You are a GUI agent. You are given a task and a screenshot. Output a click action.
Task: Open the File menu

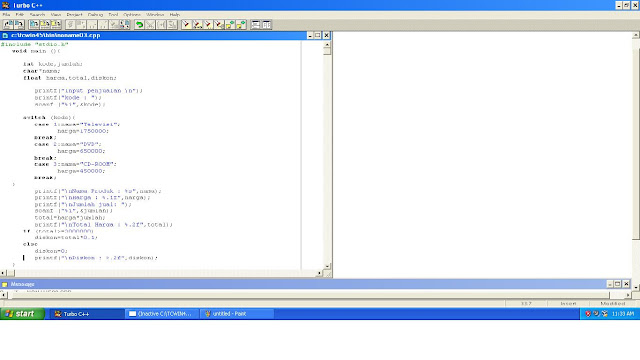coord(6,15)
